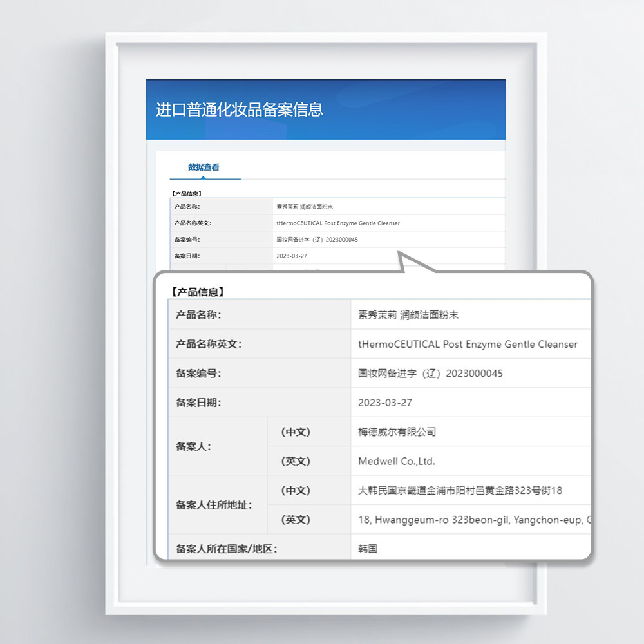Select 产品名称: label in the small background table
Image resolution: width=644 pixels, height=644 pixels.
point(187,207)
